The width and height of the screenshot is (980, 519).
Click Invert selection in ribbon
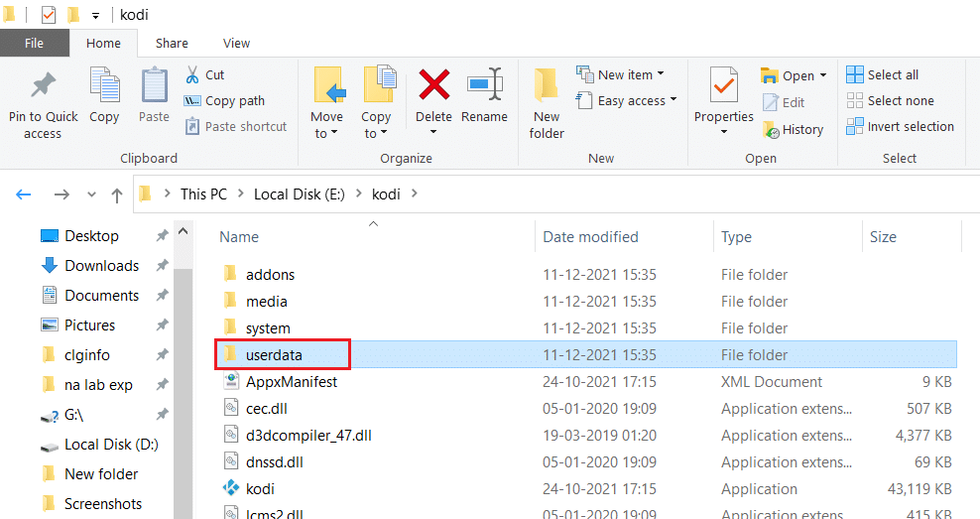(x=900, y=126)
